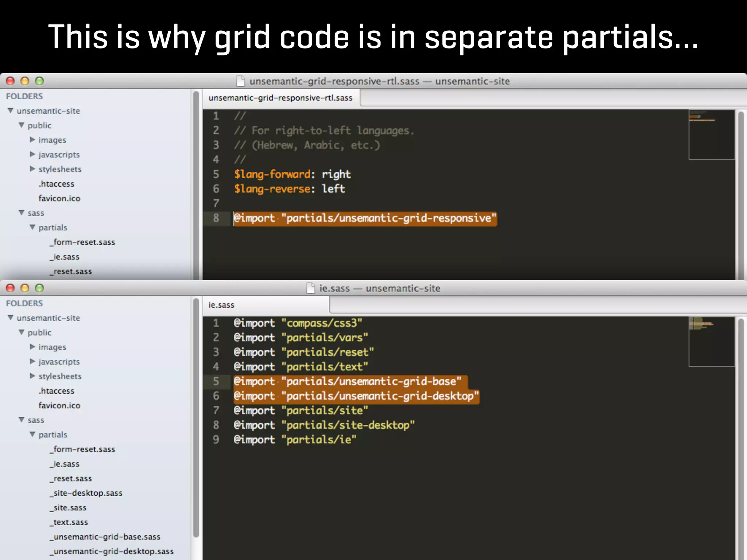Viewport: 747px width, 560px height.
Task: Click the file icon next to the unsemantic-grid-responsive-rtl.sass title
Action: (241, 81)
